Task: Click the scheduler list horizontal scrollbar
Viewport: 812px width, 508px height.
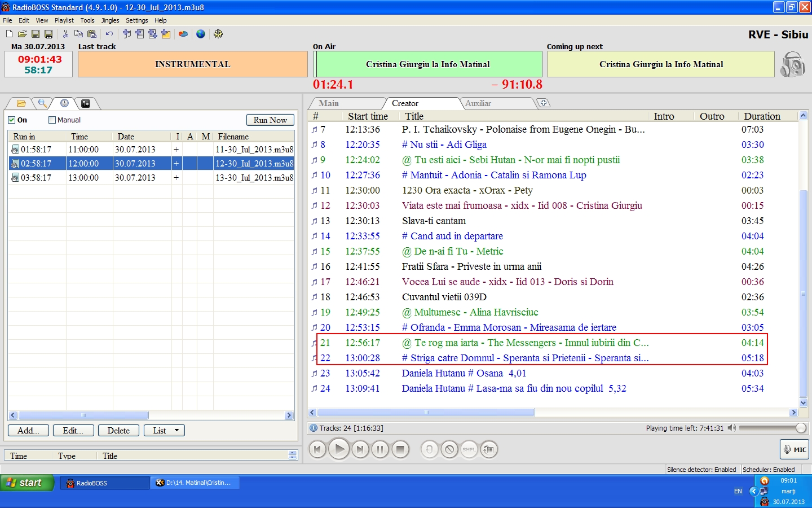Action: (x=83, y=415)
